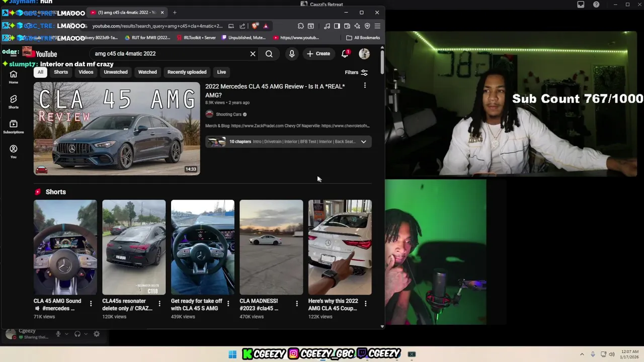Open the browser hamburger menu
This screenshot has height=362, width=644.
pos(377,26)
